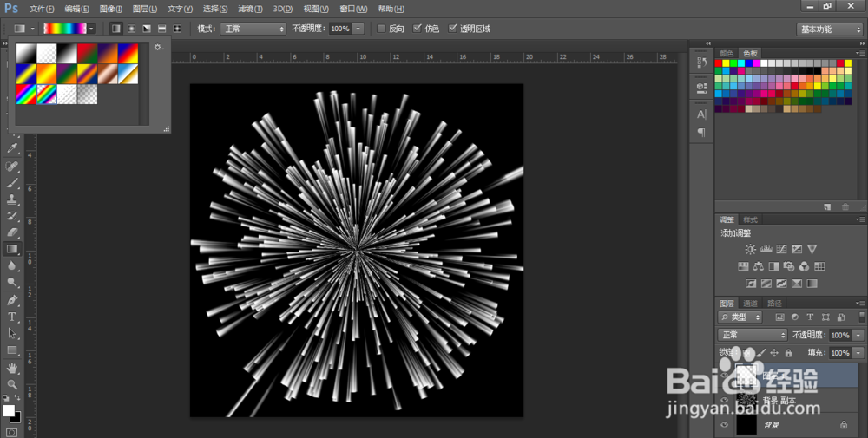Choose the diamond gradient style
This screenshot has height=438, width=868.
tap(177, 29)
